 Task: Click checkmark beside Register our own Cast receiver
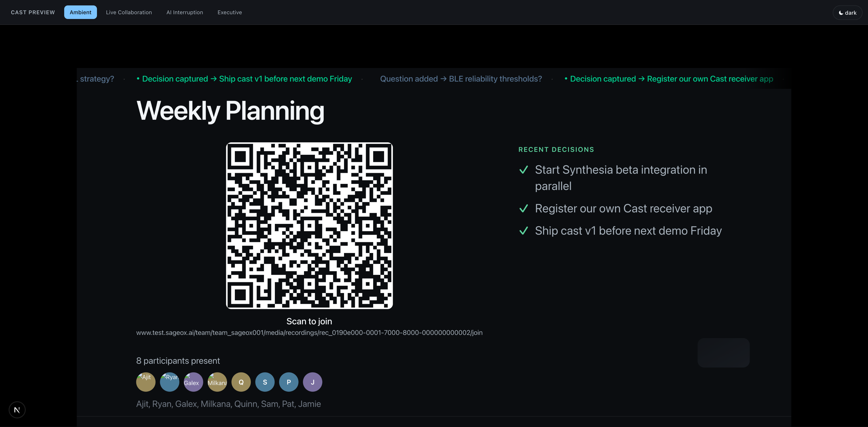click(x=524, y=209)
